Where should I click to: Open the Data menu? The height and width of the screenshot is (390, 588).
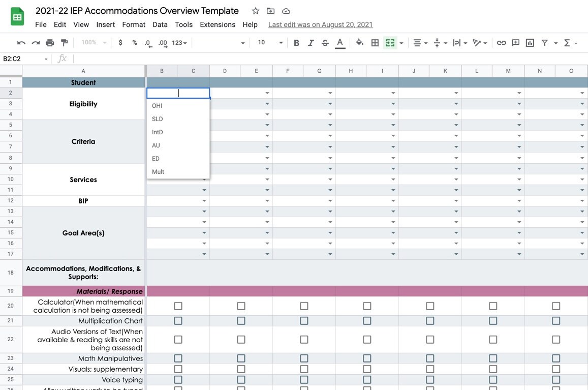[x=160, y=24]
